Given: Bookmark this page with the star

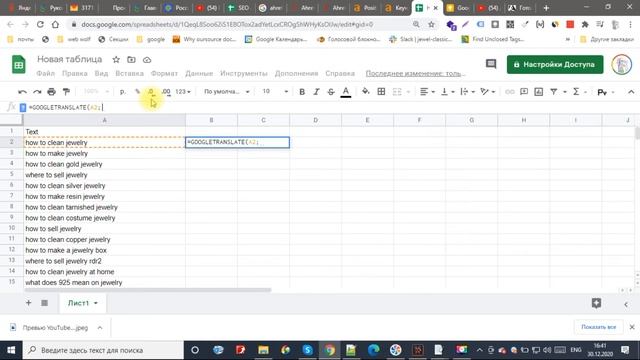Looking at the screenshot, I should [431, 24].
